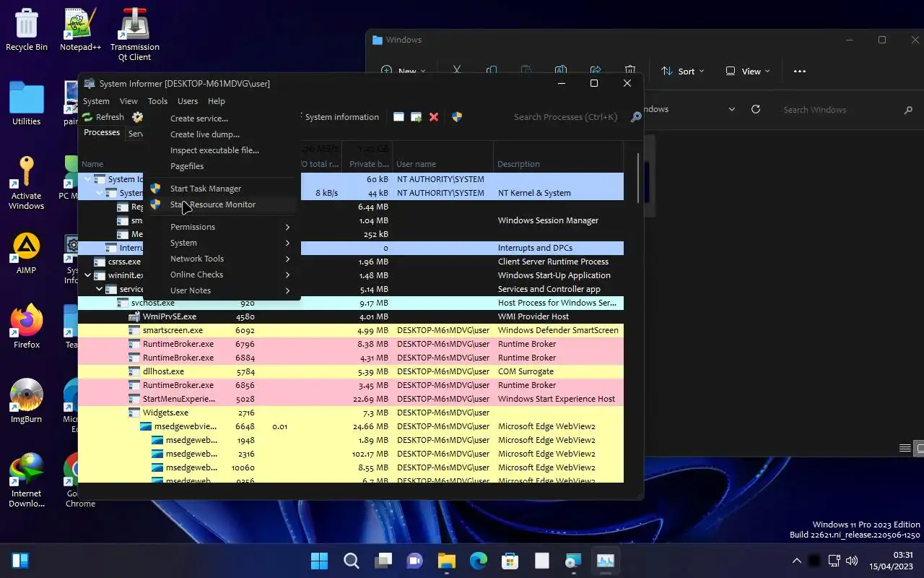Open the Users menu

pyautogui.click(x=188, y=101)
